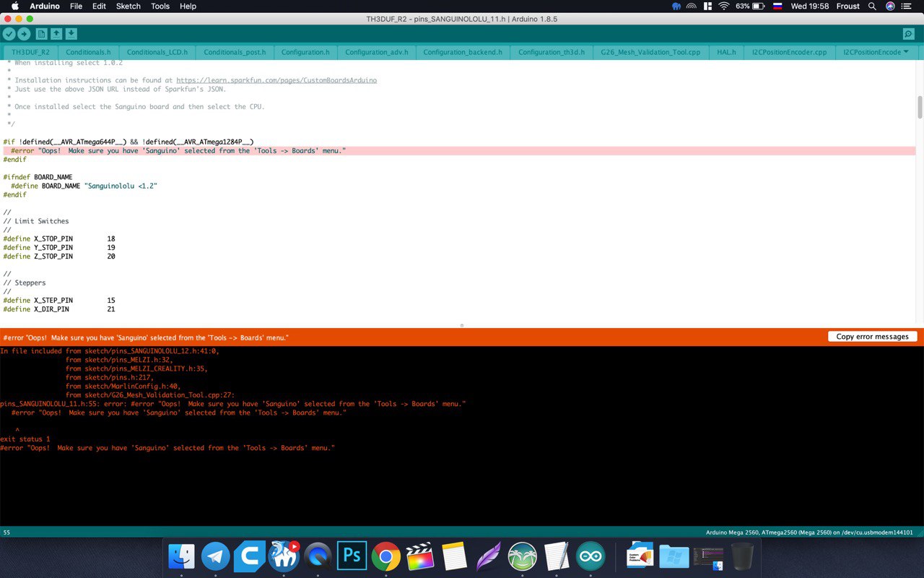Viewport: 924px width, 578px height.
Task: Click the 'exit status 1' console line
Action: (25, 439)
